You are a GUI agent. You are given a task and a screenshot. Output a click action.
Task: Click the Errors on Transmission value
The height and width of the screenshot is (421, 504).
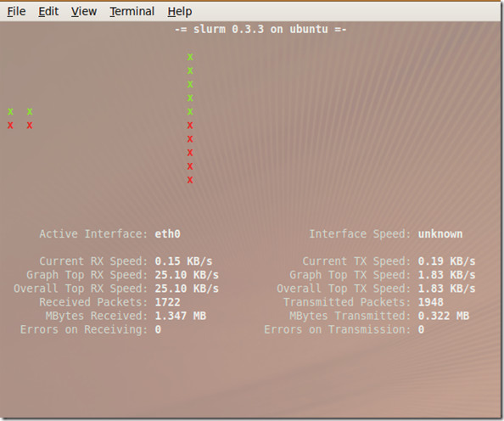pos(421,329)
